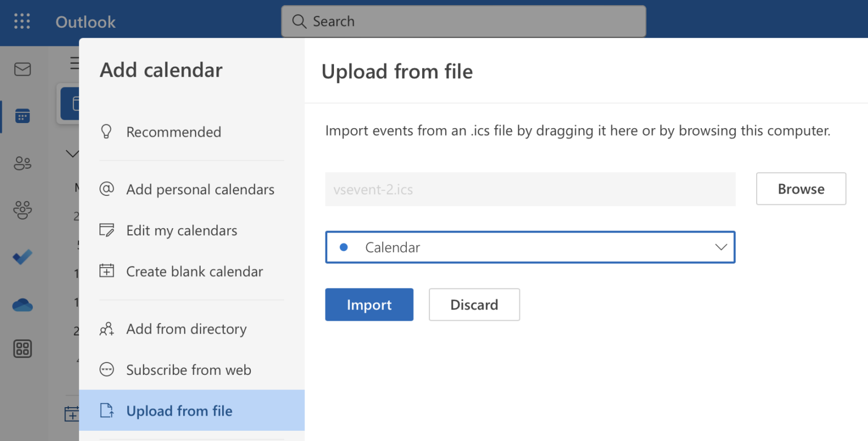Open Microsoft To Do icon
This screenshot has width=868, height=441.
22,257
